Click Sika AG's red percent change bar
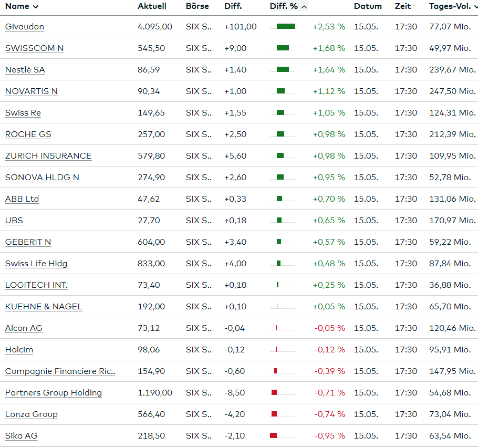Screen dimensions: 478x448 click(x=274, y=435)
